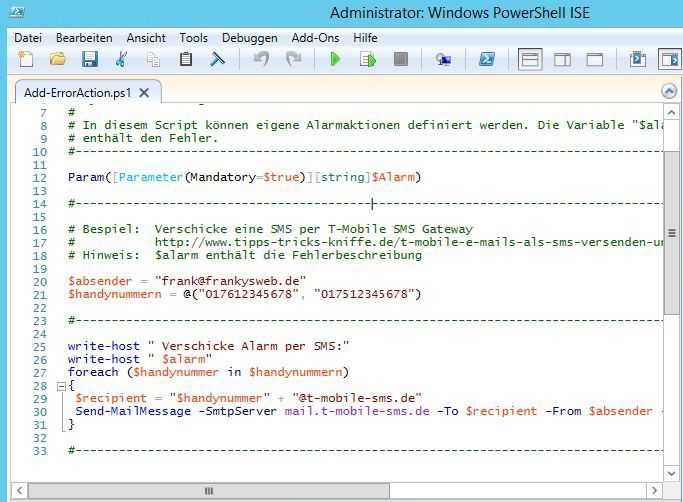Close the Add-ErrorAction.ps1 tab

(144, 93)
